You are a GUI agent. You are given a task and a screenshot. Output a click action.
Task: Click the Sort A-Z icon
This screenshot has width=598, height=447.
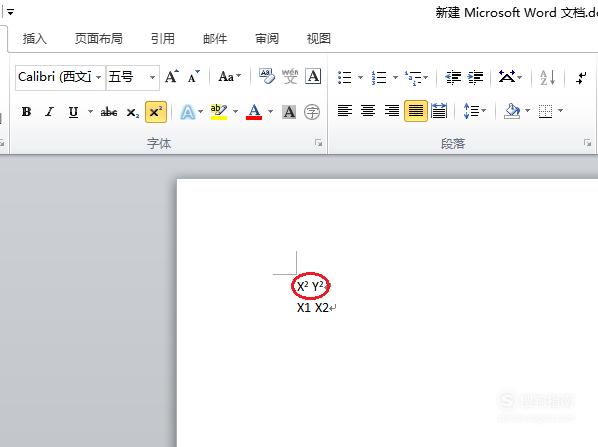tap(547, 77)
